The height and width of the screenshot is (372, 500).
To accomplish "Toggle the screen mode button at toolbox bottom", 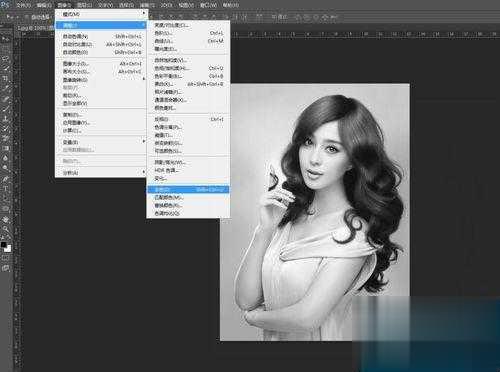I will coord(6,268).
